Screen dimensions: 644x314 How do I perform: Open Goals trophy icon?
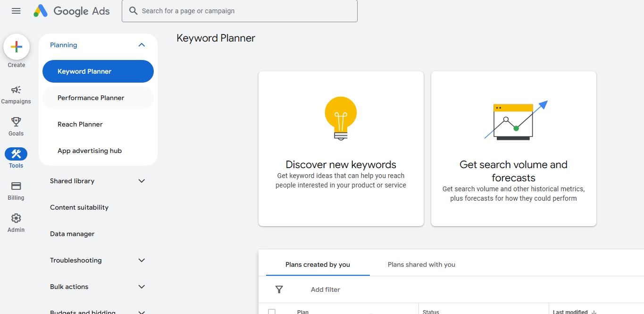tap(16, 122)
